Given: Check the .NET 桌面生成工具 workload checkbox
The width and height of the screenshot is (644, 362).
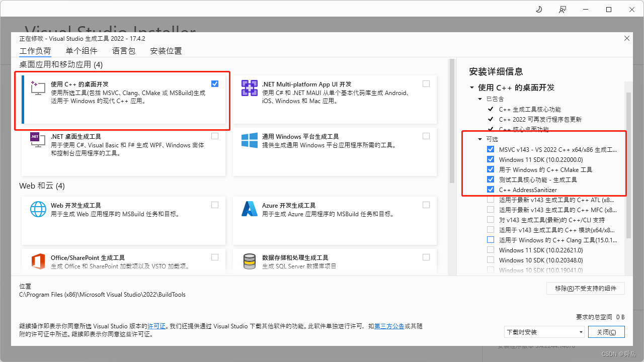Looking at the screenshot, I should tap(215, 136).
